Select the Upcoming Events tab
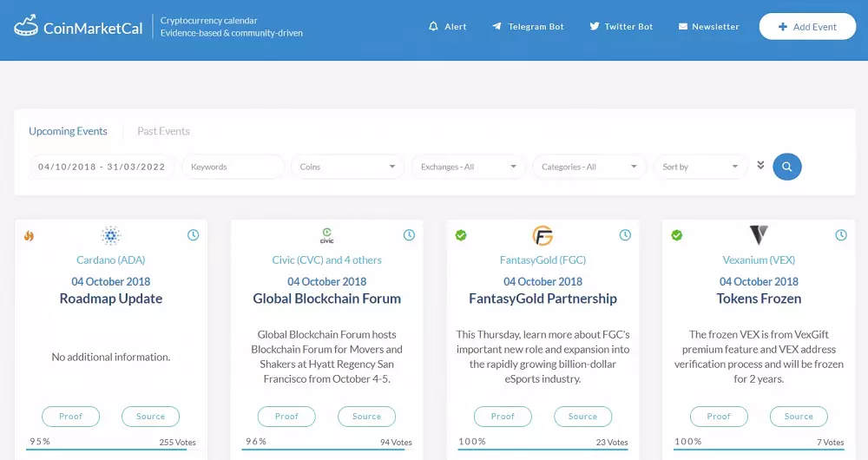The image size is (868, 460). (68, 131)
